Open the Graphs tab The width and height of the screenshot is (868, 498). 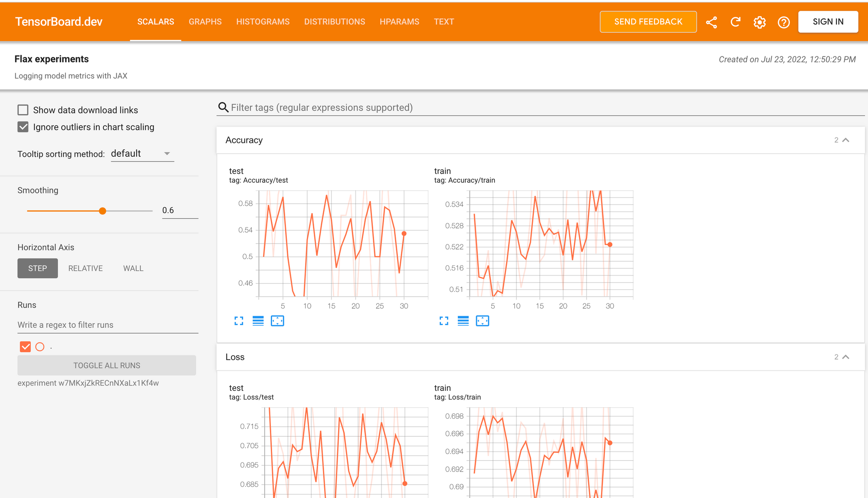[x=205, y=22]
